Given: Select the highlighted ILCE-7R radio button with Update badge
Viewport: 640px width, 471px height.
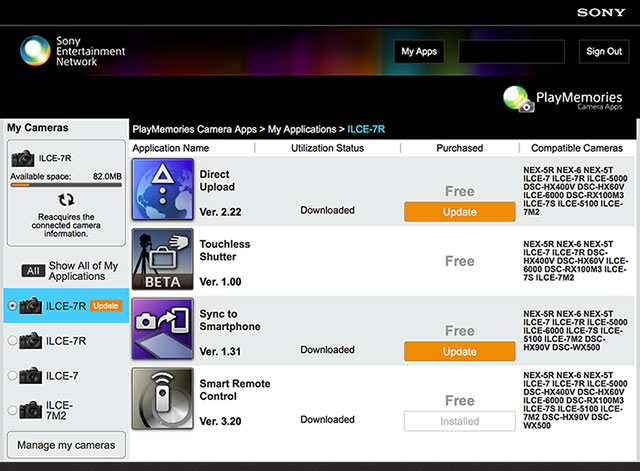Looking at the screenshot, I should pyautogui.click(x=13, y=305).
